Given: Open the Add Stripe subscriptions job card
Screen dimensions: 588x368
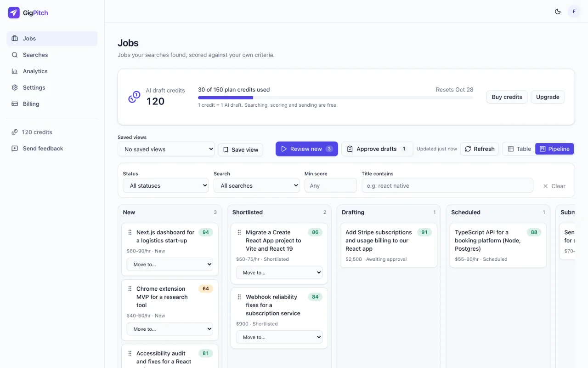Looking at the screenshot, I should pos(389,245).
